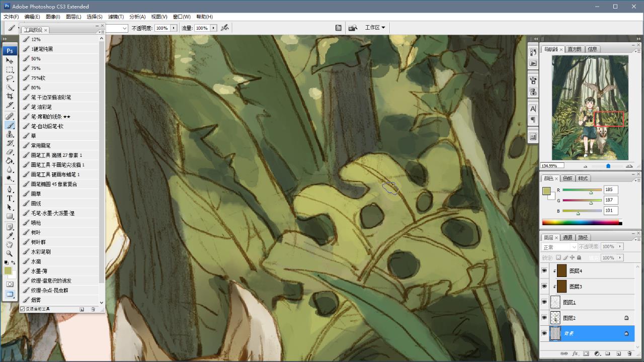The height and width of the screenshot is (362, 644).
Task: Select the Magic Wand tool
Action: click(x=10, y=87)
